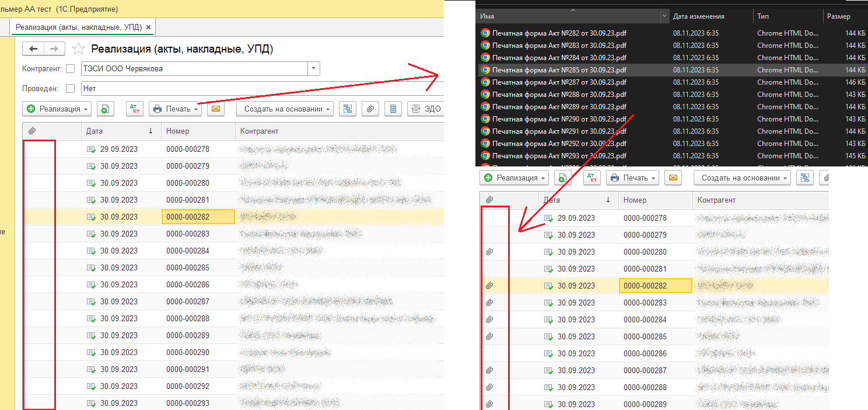Click the structure icon left of the full paperclip button
The height and width of the screenshot is (410, 868).
348,109
